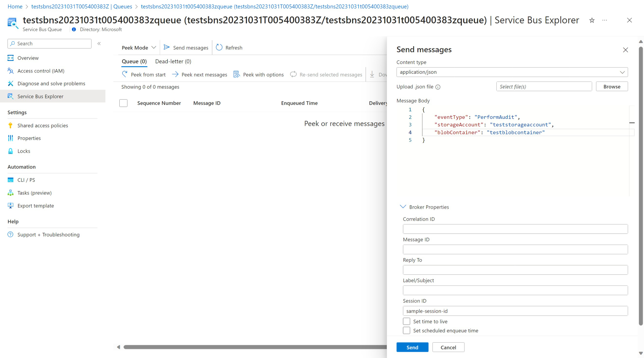Click the Peek from start icon

coord(125,74)
